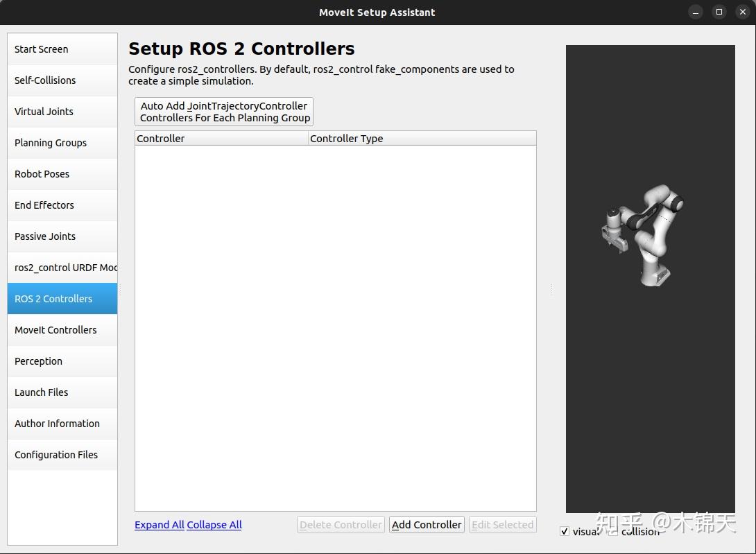This screenshot has height=554, width=756.
Task: Click the Collapse All link
Action: 214,525
